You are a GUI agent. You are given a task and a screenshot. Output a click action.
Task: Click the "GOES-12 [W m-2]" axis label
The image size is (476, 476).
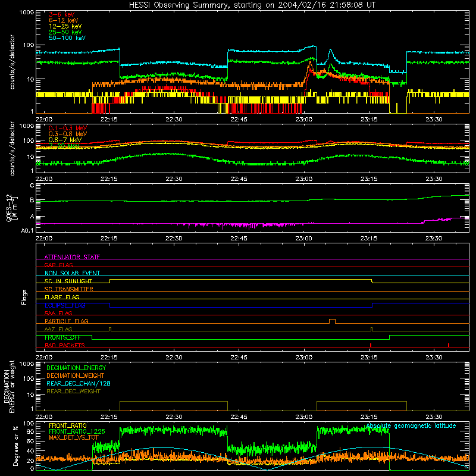click(x=11, y=208)
